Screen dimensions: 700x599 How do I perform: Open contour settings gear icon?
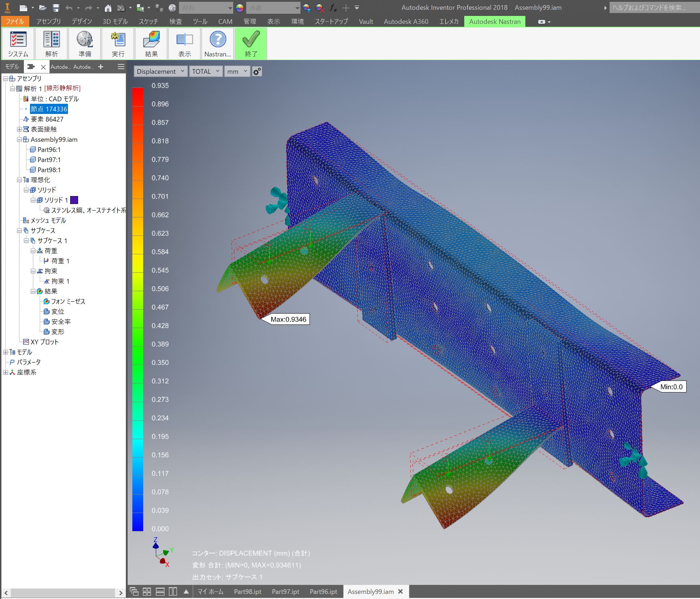(257, 72)
